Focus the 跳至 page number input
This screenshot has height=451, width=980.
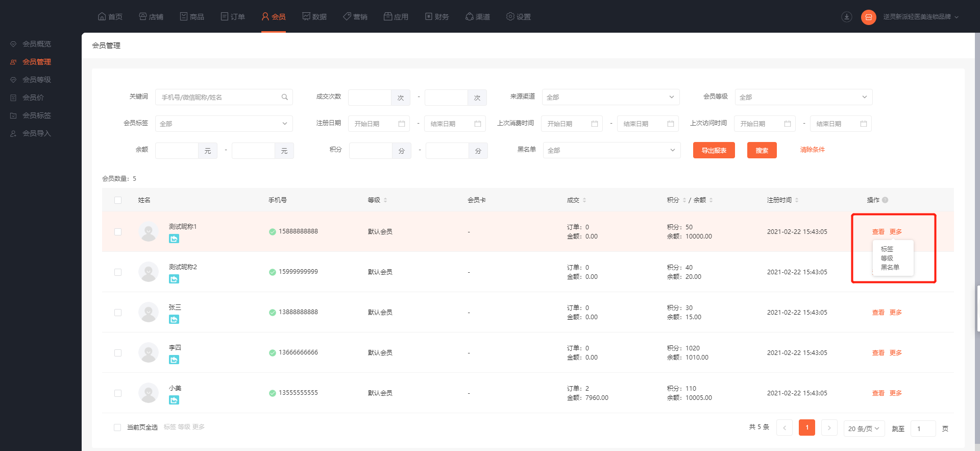tap(923, 429)
